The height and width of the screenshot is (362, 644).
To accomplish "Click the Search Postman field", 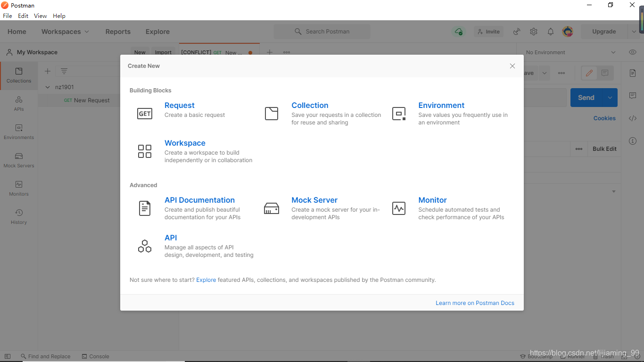I will 322,32.
